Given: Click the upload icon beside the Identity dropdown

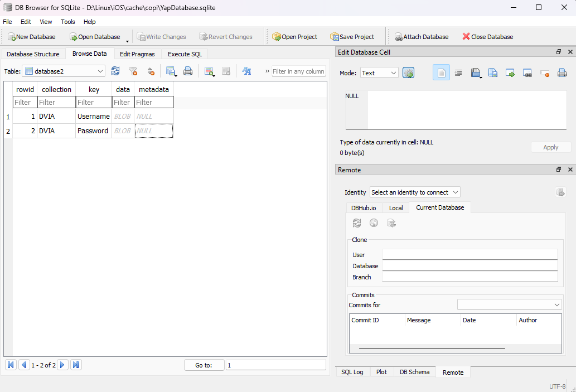Looking at the screenshot, I should click(x=560, y=192).
